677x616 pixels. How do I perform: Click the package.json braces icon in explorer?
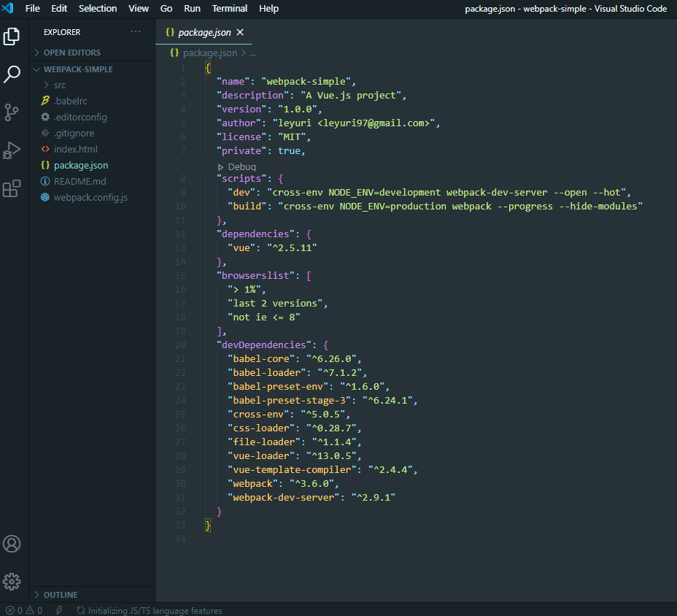click(x=45, y=165)
